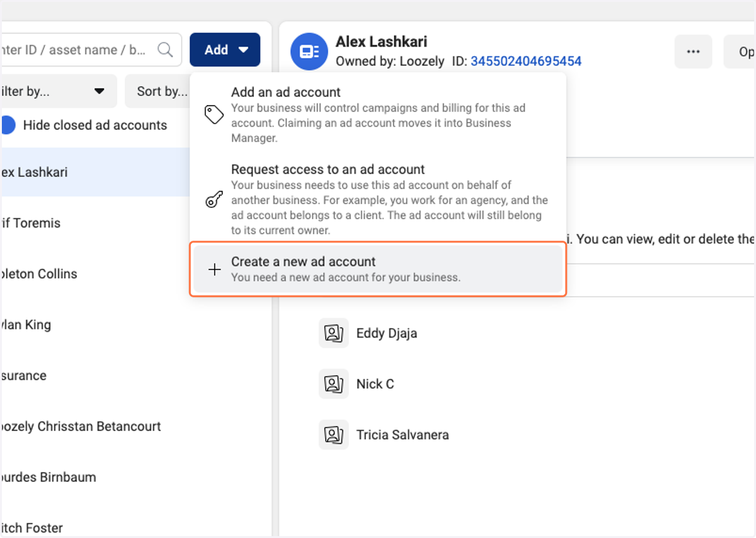Open the ad account ID 345502404695454 link
This screenshot has width=756, height=538.
click(x=526, y=61)
